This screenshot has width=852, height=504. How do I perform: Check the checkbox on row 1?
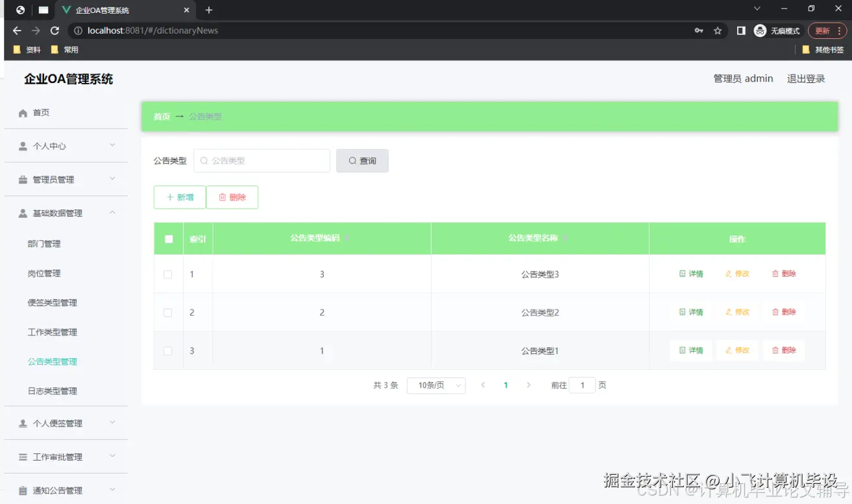click(x=168, y=274)
